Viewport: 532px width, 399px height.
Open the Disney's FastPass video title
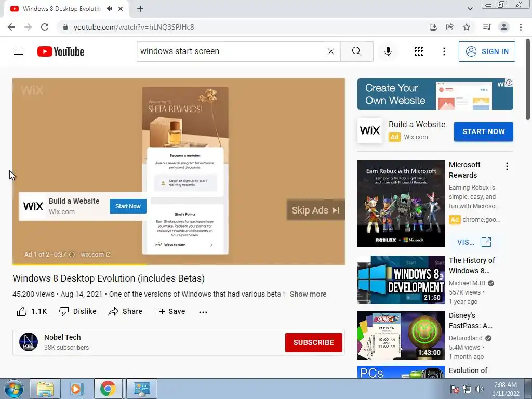coord(471,321)
